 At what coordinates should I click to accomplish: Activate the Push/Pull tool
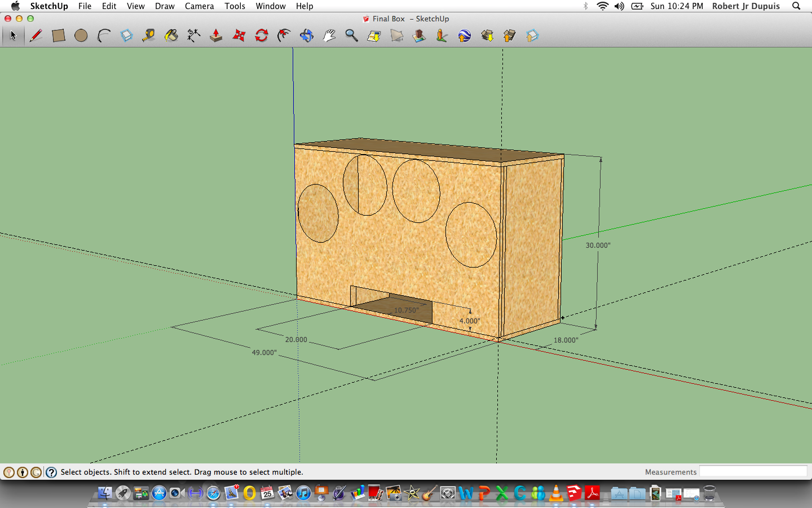click(x=216, y=36)
